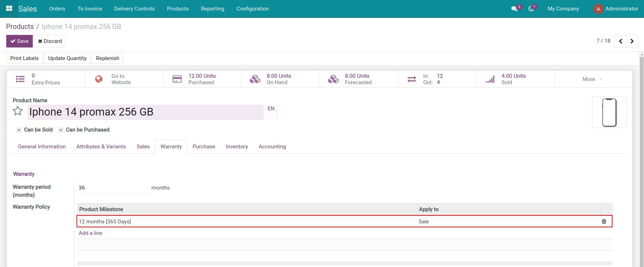The height and width of the screenshot is (267, 644).
Task: Click the iPhone product image thumbnail
Action: pos(609,112)
